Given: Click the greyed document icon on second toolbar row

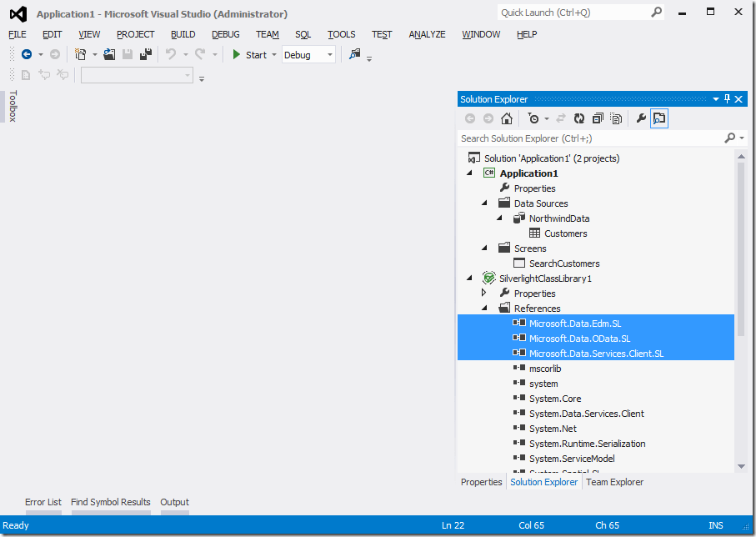Looking at the screenshot, I should [26, 75].
